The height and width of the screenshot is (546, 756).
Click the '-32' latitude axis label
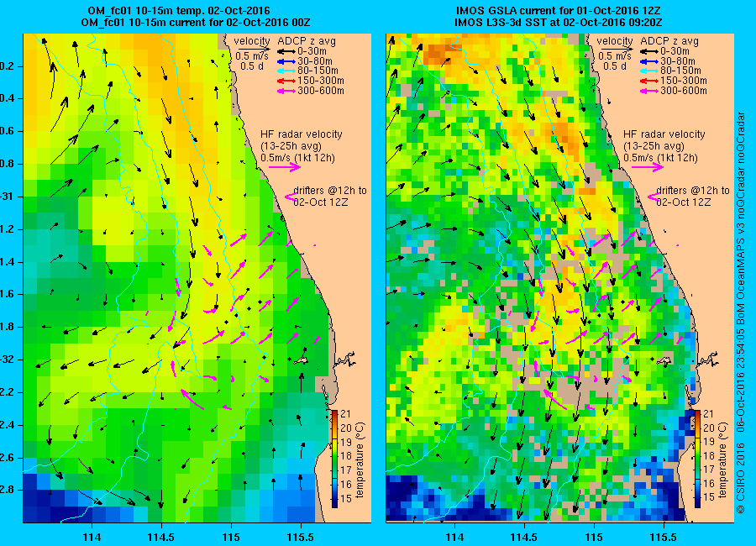(6, 360)
